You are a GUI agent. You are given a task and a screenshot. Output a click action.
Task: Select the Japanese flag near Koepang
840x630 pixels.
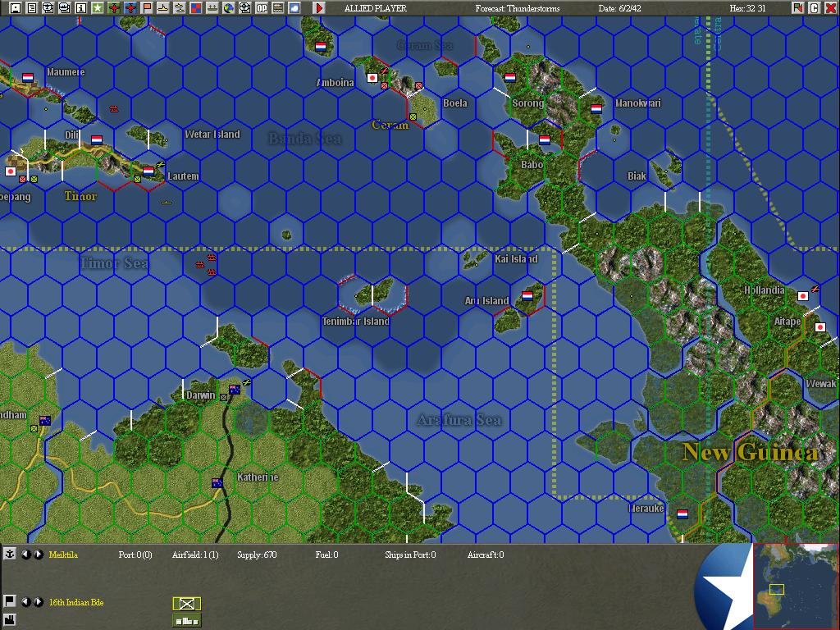[10, 171]
